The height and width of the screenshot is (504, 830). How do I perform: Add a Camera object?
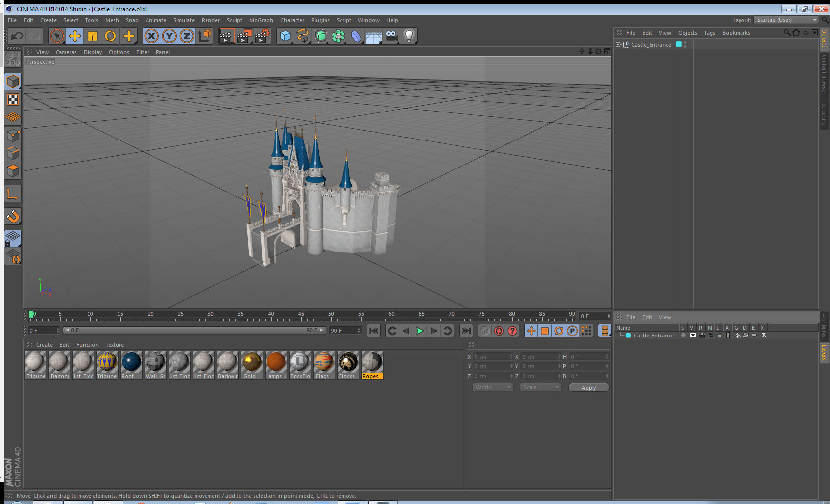pyautogui.click(x=391, y=36)
